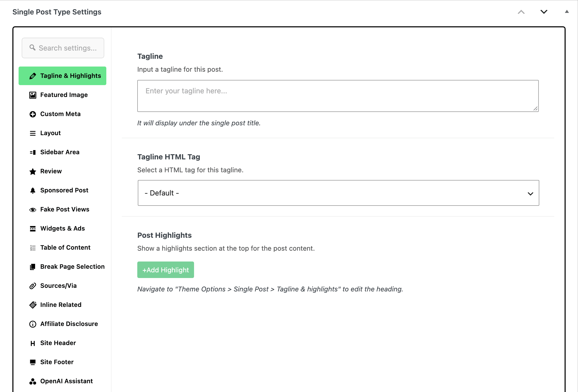Screen dimensions: 578x392
Task: Click the Custom Meta plus-circle icon
Action: [33, 114]
